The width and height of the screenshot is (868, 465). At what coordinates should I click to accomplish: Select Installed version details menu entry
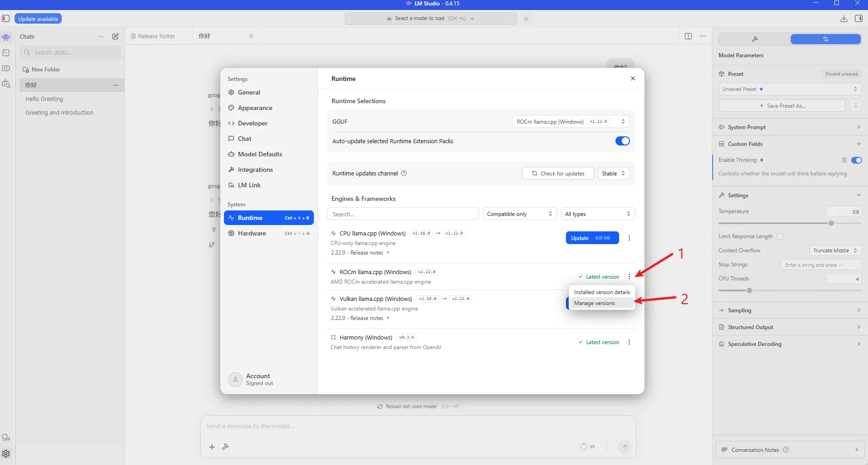tap(602, 292)
